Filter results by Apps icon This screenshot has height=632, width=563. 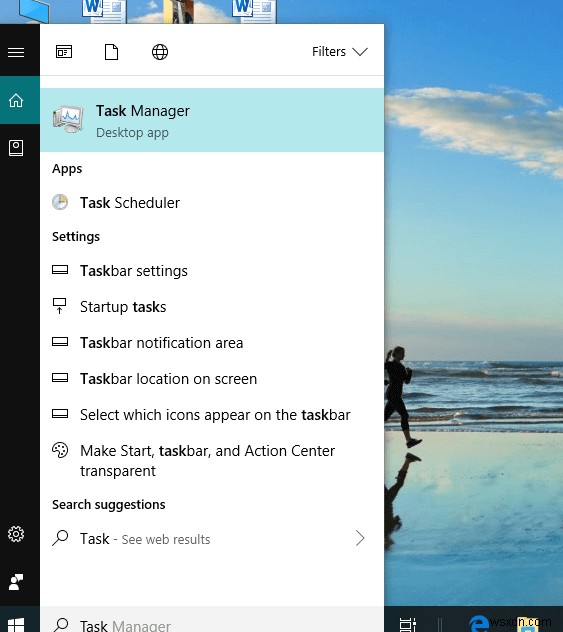coord(64,52)
